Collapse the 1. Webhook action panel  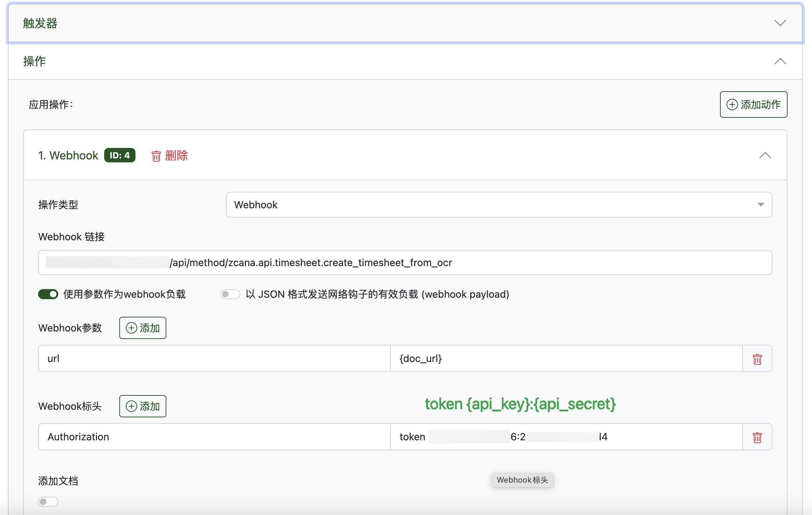coord(765,156)
